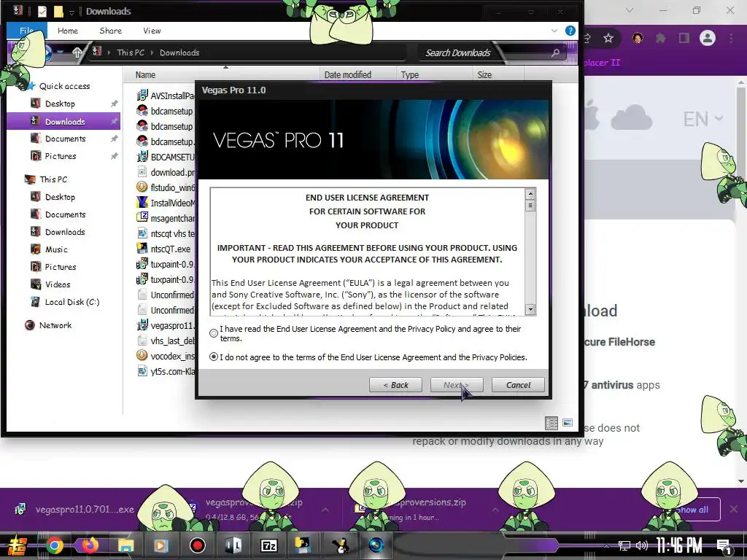Open Chrome tab search chevron
The width and height of the screenshot is (747, 560).
click(630, 10)
